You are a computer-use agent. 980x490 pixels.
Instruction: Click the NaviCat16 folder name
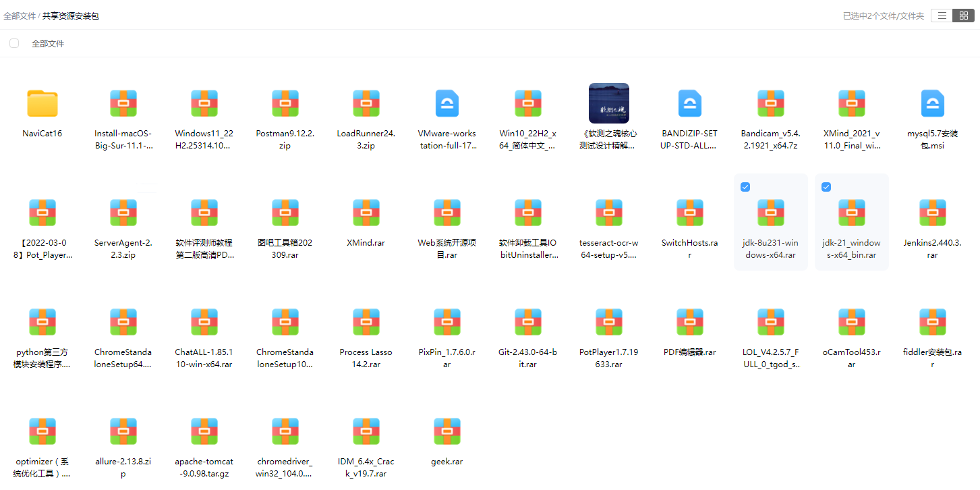[x=42, y=133]
